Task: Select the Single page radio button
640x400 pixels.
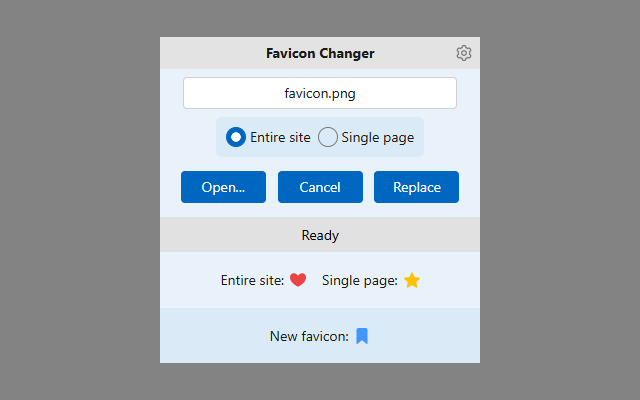Action: [328, 137]
